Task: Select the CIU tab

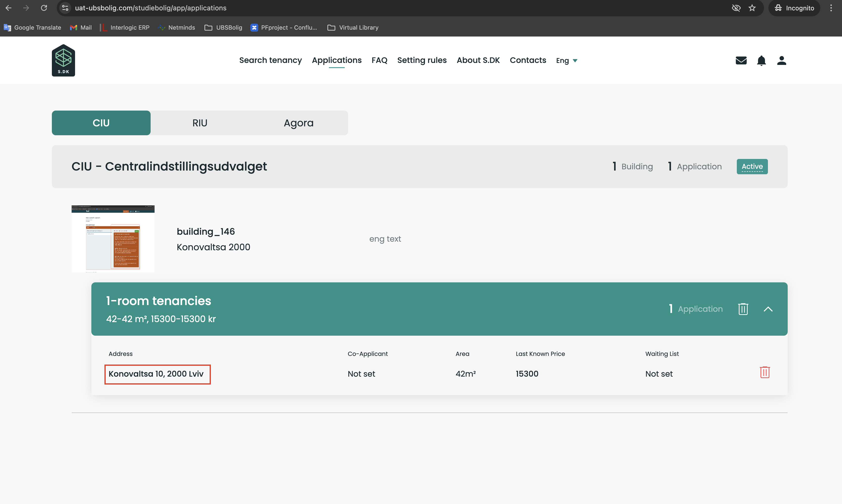Action: 101,123
